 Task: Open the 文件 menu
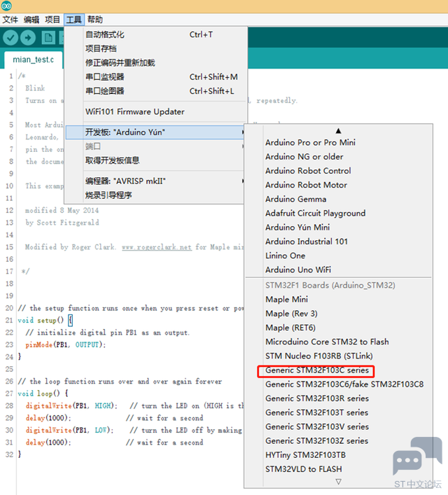click(x=10, y=20)
